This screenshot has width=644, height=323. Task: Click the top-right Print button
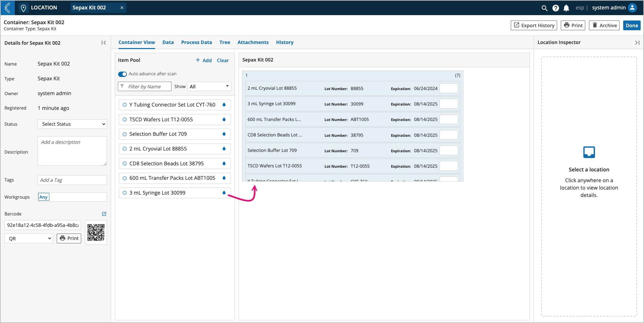[x=573, y=25]
